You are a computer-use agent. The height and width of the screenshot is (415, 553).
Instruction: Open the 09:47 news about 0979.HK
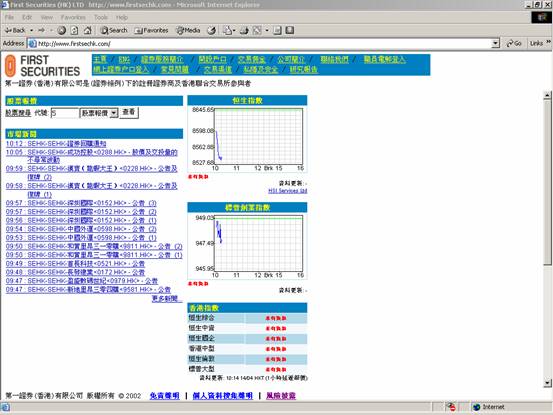pyautogui.click(x=82, y=281)
